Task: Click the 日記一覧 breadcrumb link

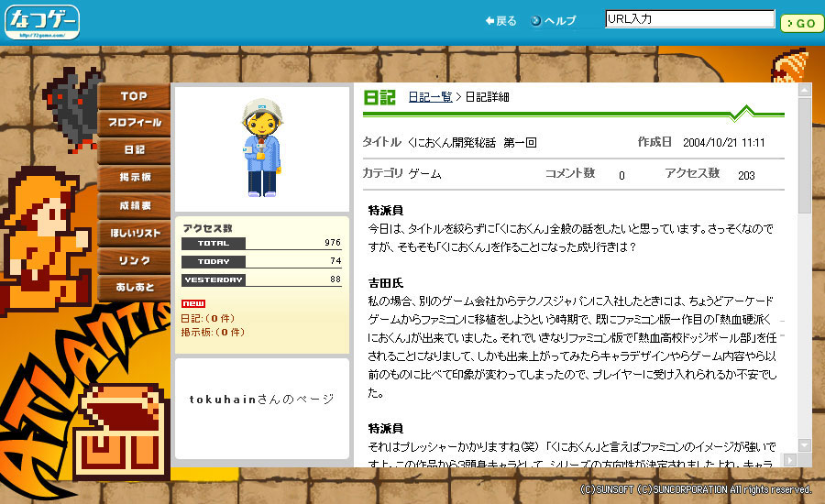Action: (430, 97)
